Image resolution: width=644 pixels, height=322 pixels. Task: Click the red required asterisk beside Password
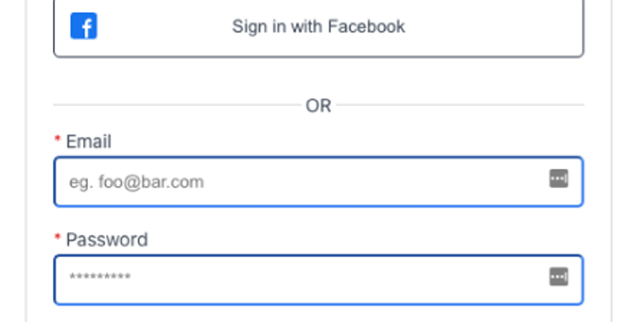click(x=58, y=238)
